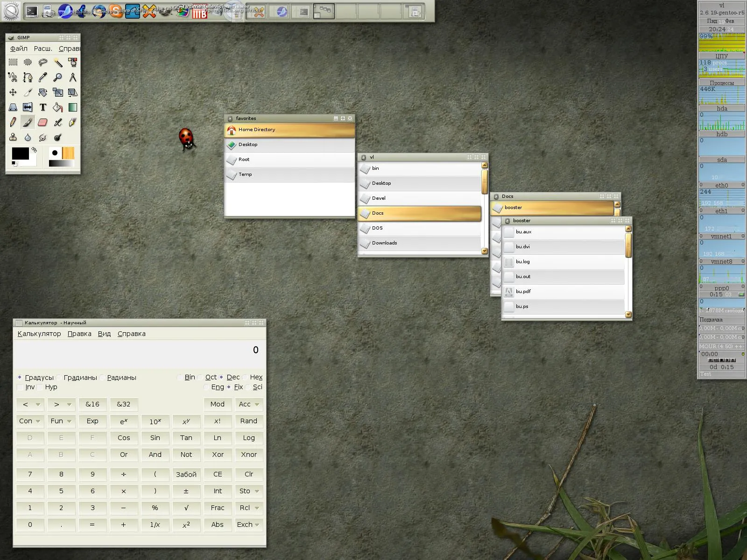Open the active gradient swatch in GIMP
Viewport: 747px width, 560px height.
pos(61,163)
